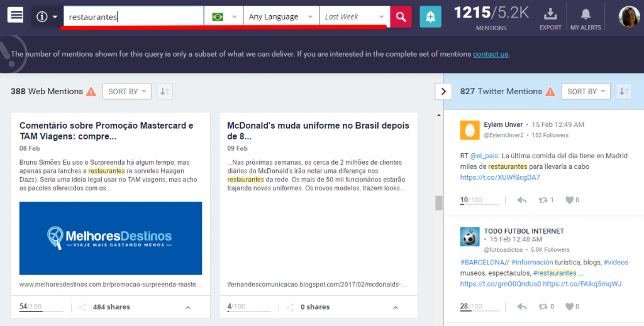Click the 10/100 tweet score bar
The width and height of the screenshot is (644, 326).
[x=480, y=200]
